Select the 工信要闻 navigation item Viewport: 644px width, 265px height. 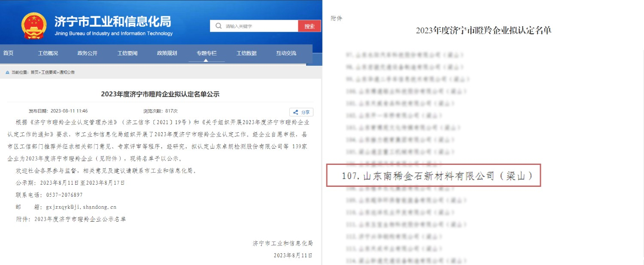(127, 53)
